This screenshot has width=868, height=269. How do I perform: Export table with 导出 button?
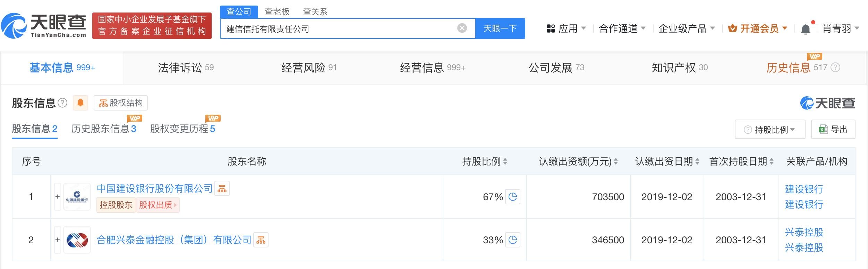point(833,130)
